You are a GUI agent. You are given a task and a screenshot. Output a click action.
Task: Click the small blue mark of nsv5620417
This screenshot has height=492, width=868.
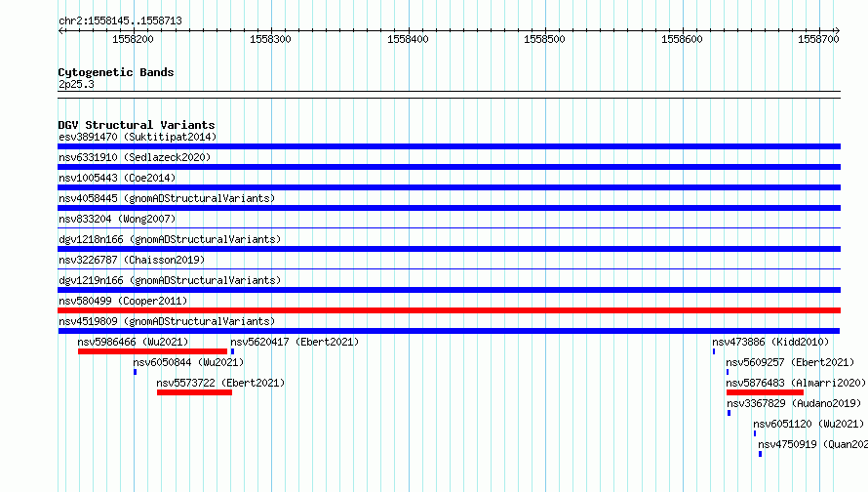[232, 351]
